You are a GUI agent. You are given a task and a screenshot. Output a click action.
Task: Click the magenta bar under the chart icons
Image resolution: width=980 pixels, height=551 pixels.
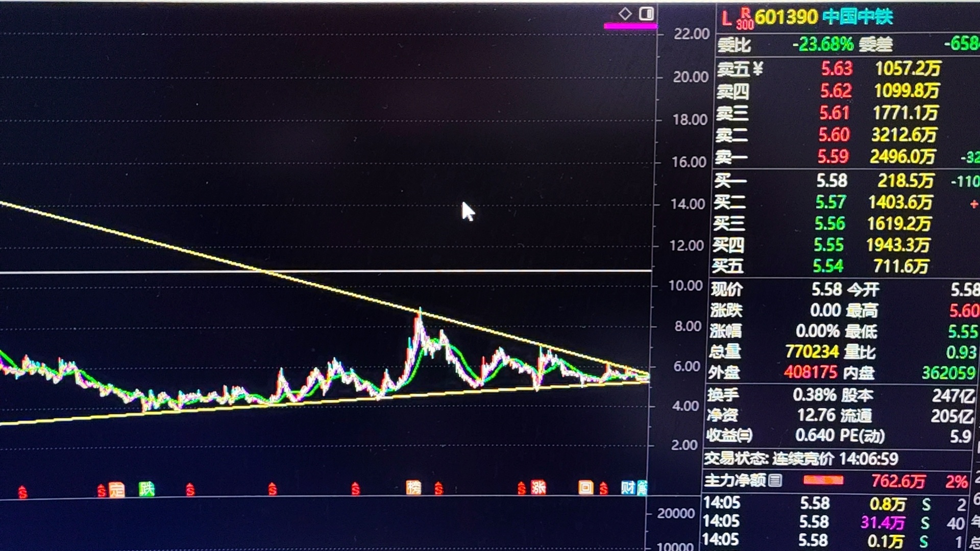pyautogui.click(x=630, y=26)
